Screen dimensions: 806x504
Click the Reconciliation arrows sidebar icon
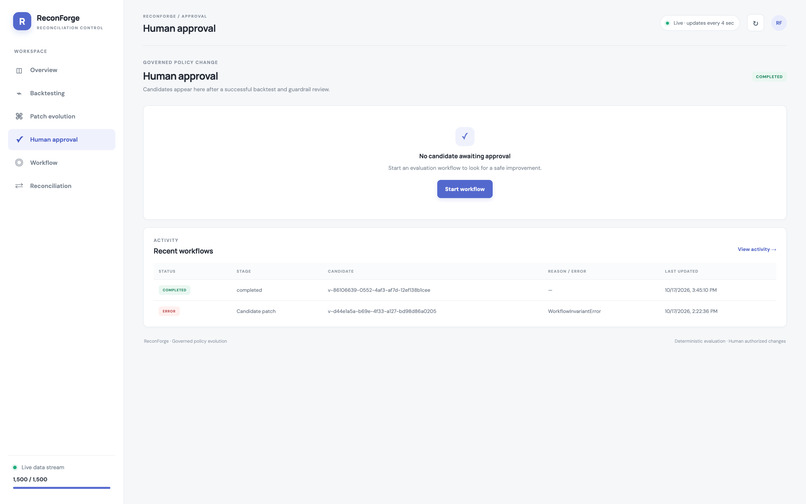(x=19, y=186)
